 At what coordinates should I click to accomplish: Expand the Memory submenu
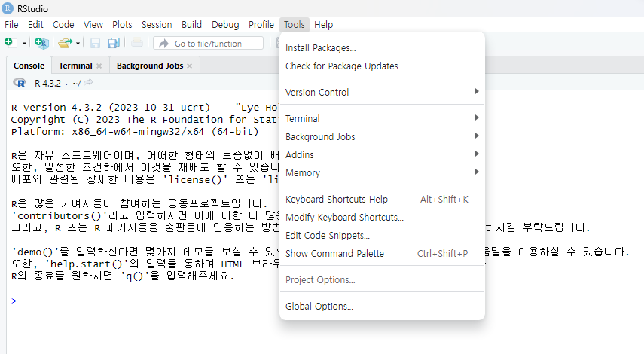click(382, 173)
